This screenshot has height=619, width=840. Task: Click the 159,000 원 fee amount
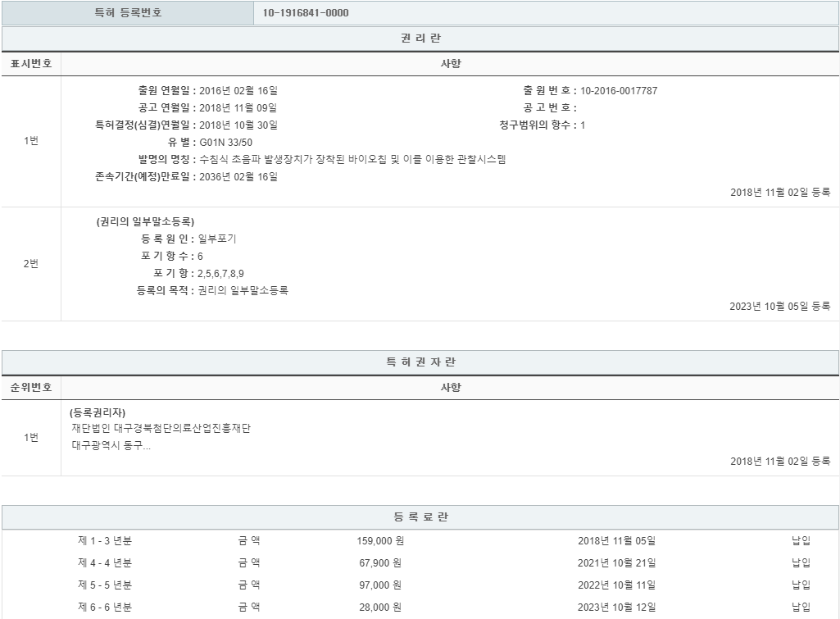coord(379,541)
